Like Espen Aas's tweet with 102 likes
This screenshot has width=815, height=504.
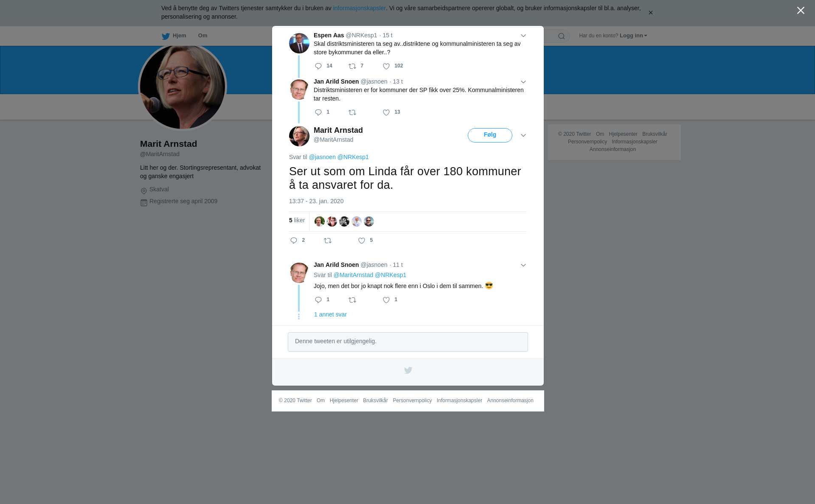click(x=386, y=66)
